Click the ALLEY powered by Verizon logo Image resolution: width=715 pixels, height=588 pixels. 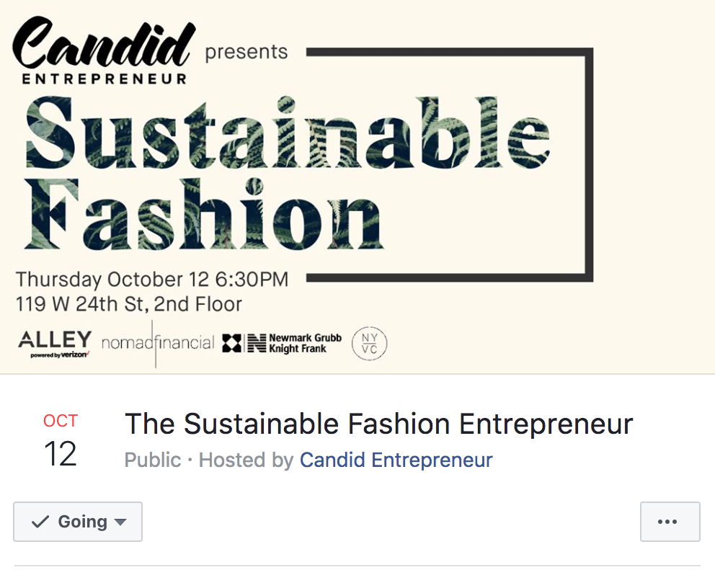(54, 344)
